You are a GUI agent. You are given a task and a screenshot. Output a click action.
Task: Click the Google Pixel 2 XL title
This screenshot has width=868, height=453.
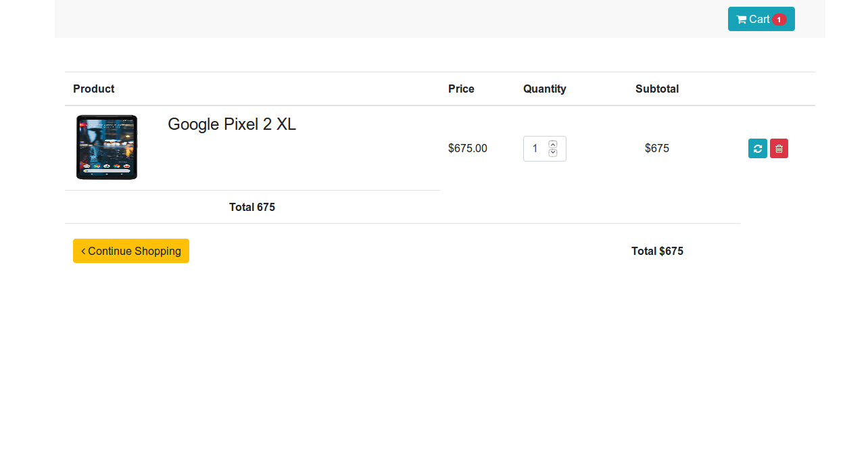coord(232,124)
